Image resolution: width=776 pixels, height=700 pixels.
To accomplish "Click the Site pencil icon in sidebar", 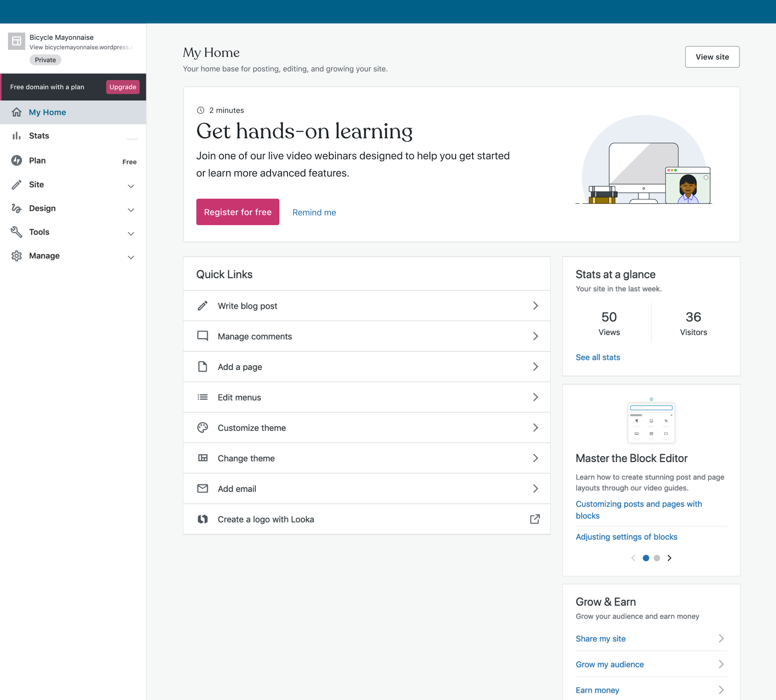I will pyautogui.click(x=16, y=185).
